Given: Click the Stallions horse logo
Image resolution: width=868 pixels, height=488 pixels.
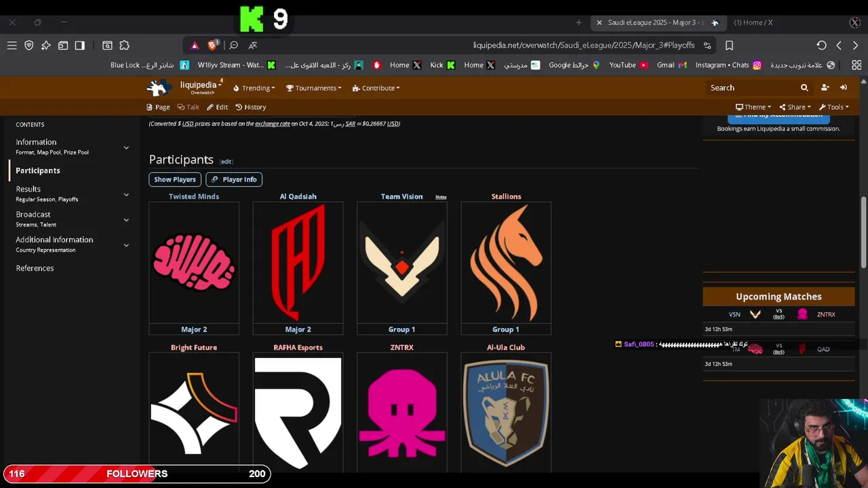Looking at the screenshot, I should pyautogui.click(x=506, y=263).
